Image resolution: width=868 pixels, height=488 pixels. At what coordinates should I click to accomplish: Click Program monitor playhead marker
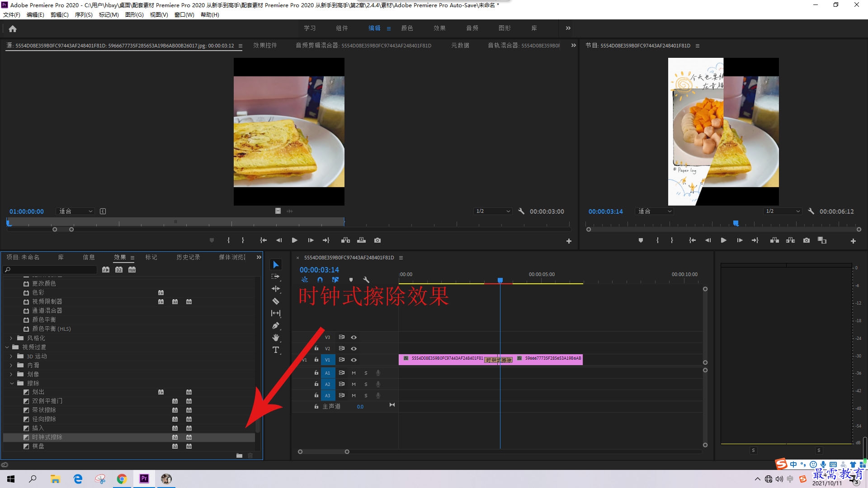pos(736,223)
